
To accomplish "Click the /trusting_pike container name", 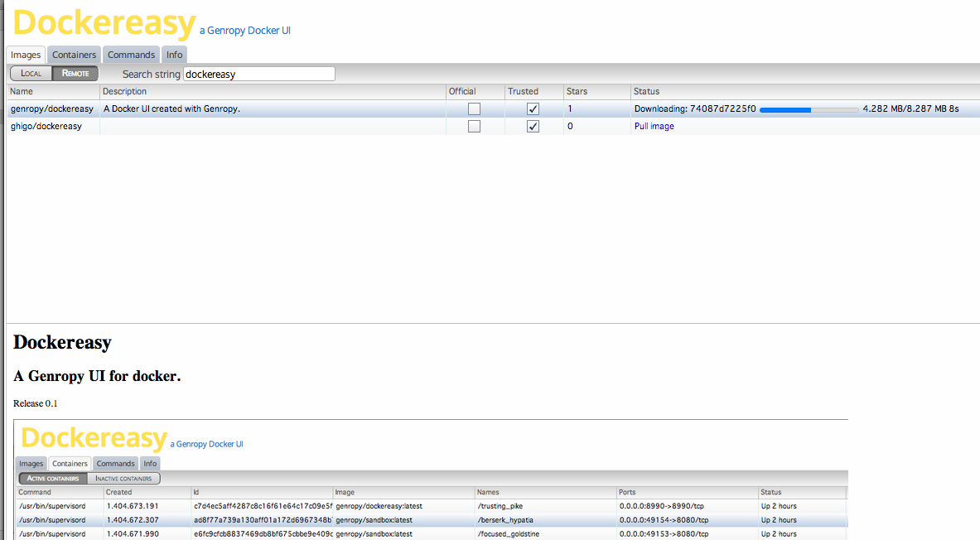I will point(500,506).
